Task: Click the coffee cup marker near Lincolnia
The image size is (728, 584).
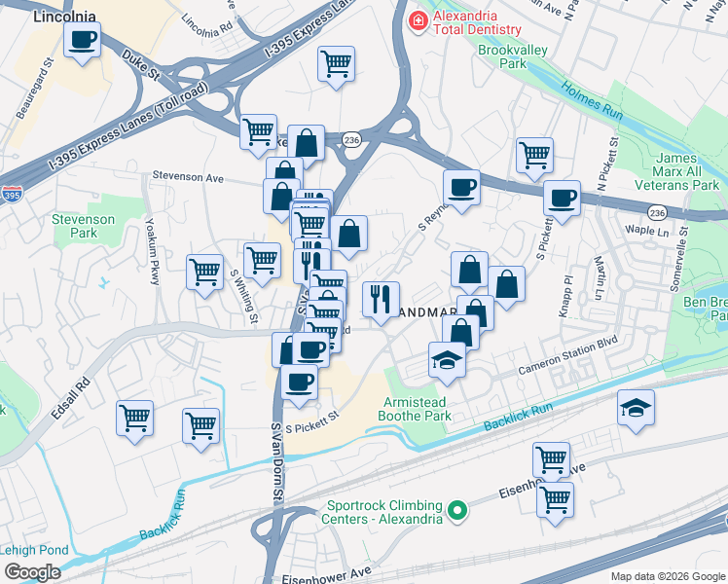Action: [82, 44]
